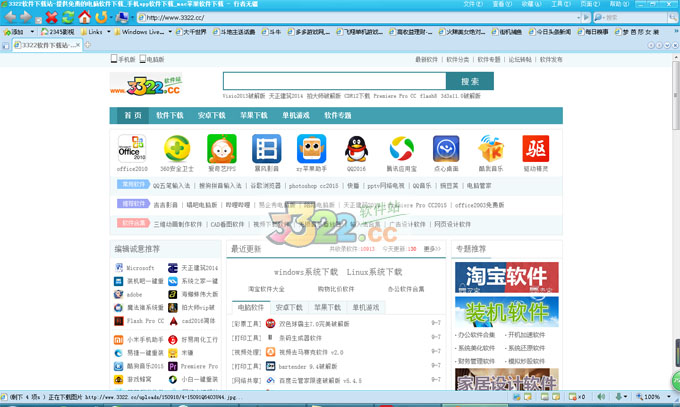This screenshot has height=407, width=680.
Task: Select the 软件下载 navigation tab
Action: point(170,115)
